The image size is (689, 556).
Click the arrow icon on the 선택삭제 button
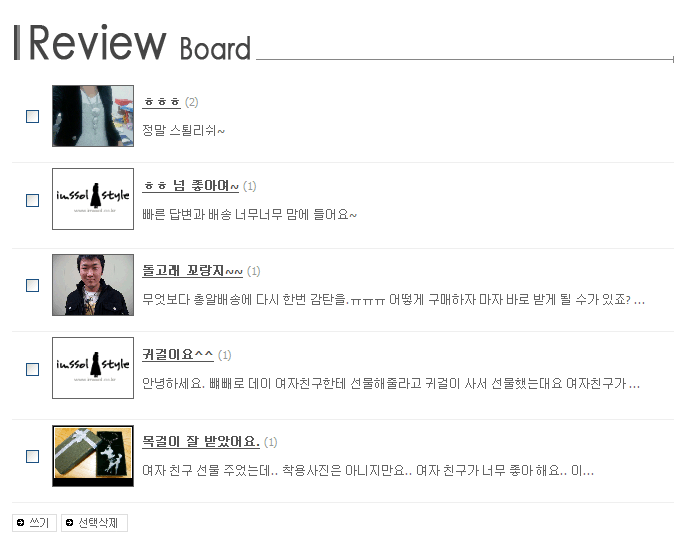(x=69, y=523)
